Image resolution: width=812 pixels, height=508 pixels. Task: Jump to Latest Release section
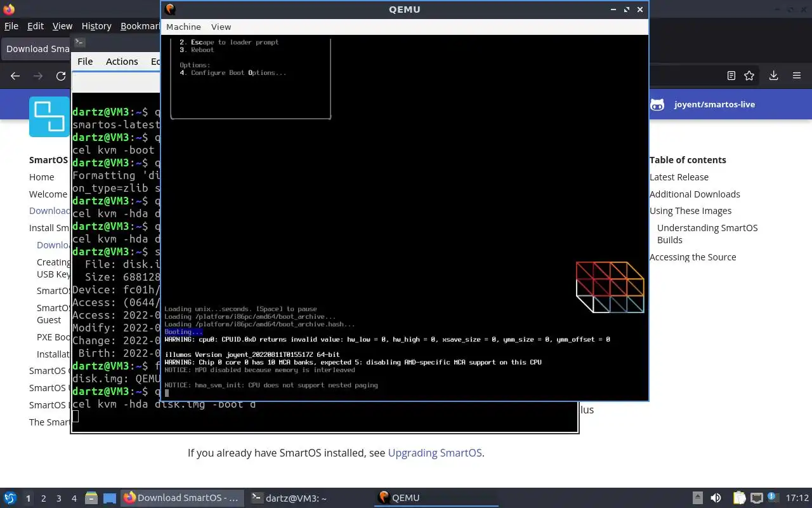[679, 177]
